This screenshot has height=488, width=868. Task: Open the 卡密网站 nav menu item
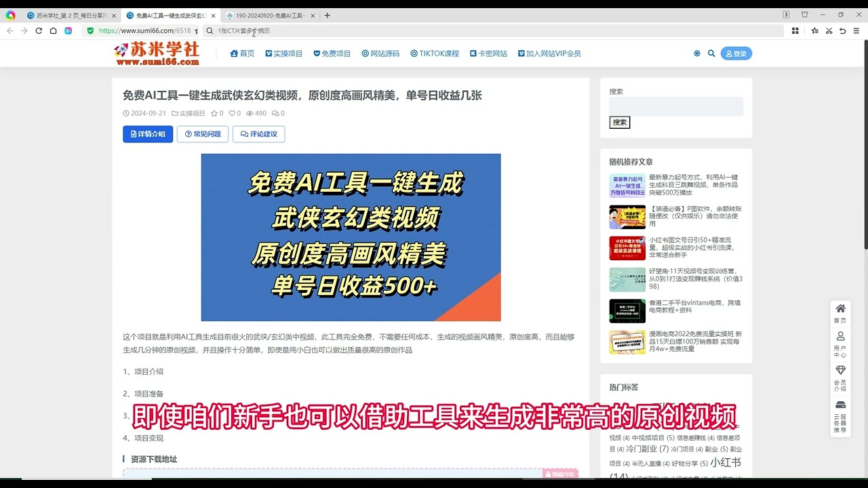[488, 54]
